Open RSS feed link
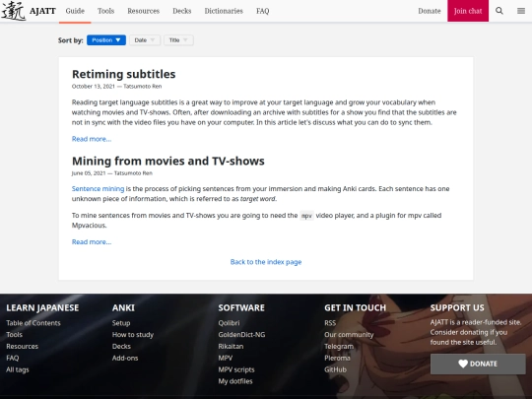 tap(330, 323)
